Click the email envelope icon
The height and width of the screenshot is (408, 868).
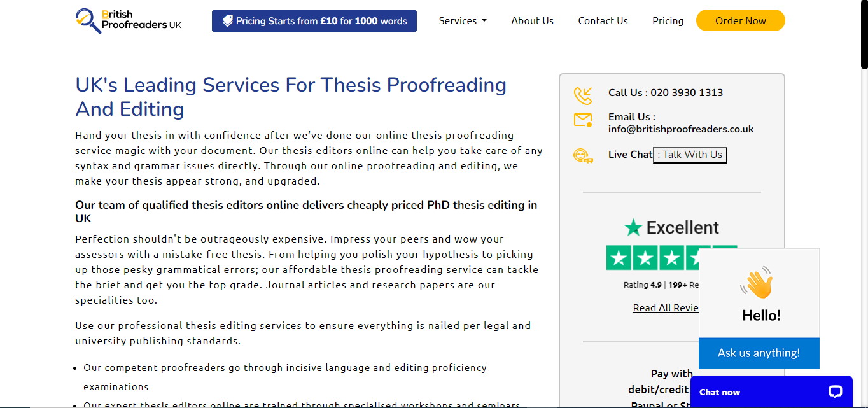coord(582,120)
